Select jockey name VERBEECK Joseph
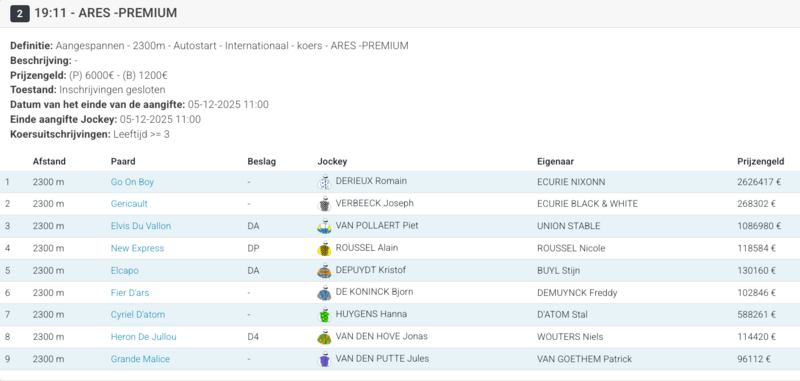 pyautogui.click(x=374, y=203)
